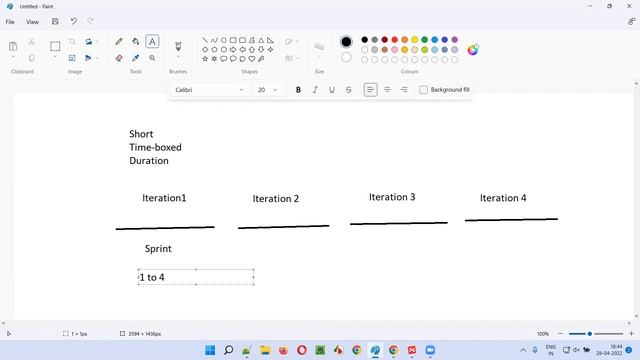Set text alignment to centre
Image resolution: width=640 pixels, height=360 pixels.
[387, 90]
